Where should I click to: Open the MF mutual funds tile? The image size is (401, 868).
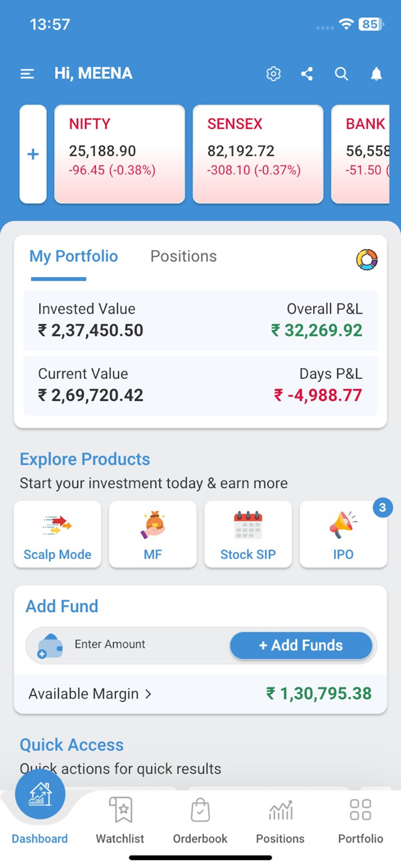tap(153, 534)
